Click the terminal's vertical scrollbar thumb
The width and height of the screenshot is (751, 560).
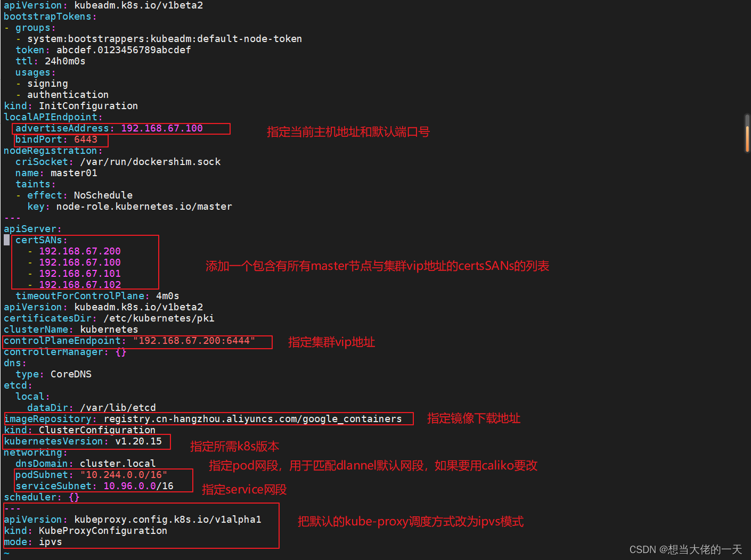pos(747,133)
